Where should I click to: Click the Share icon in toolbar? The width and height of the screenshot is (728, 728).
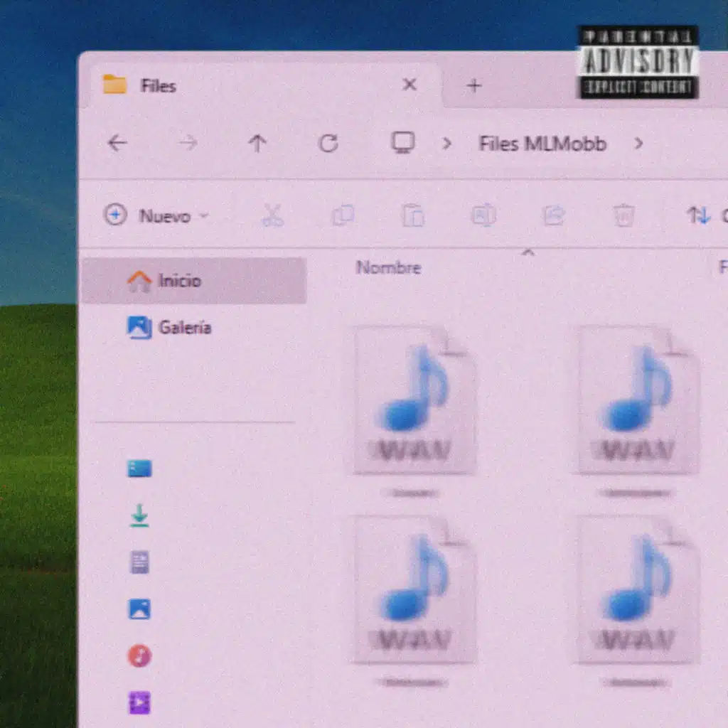(x=553, y=215)
